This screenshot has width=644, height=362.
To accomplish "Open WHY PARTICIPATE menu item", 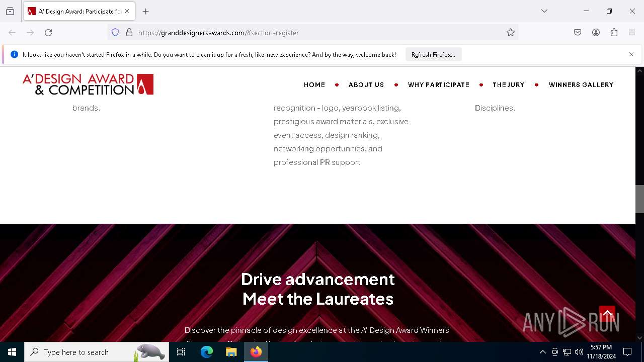I will tap(439, 85).
